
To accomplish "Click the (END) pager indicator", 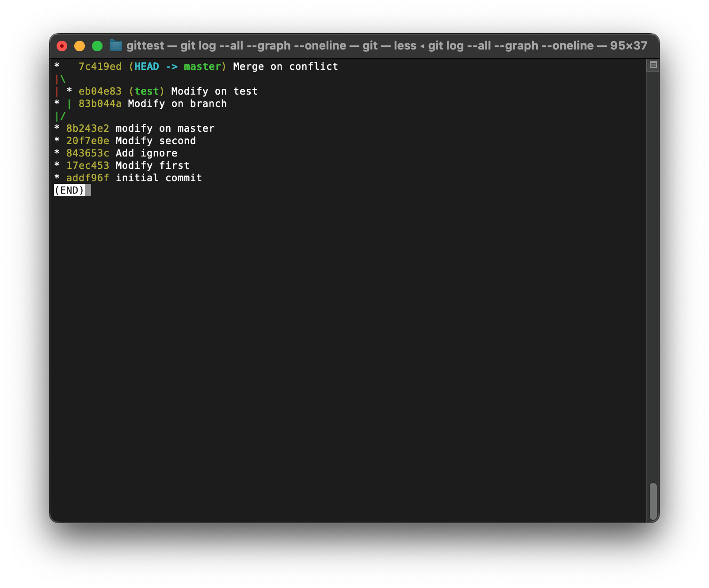I will (x=69, y=190).
